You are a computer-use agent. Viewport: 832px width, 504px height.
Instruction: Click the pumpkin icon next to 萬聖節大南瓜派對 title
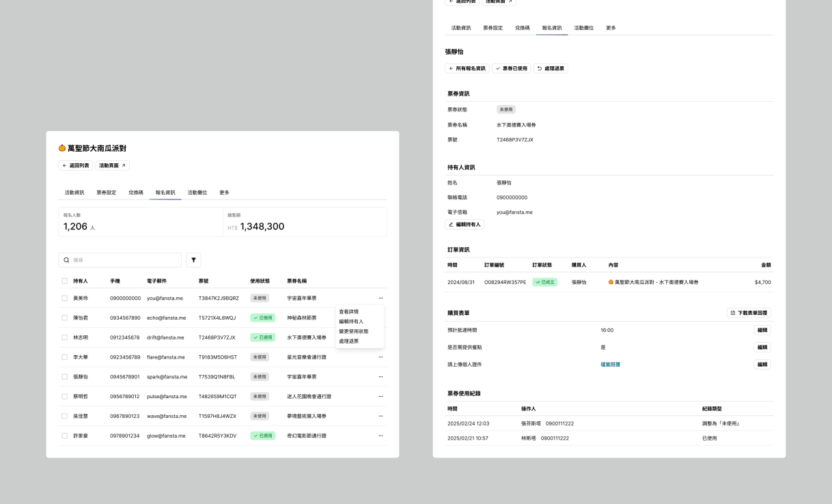click(62, 148)
